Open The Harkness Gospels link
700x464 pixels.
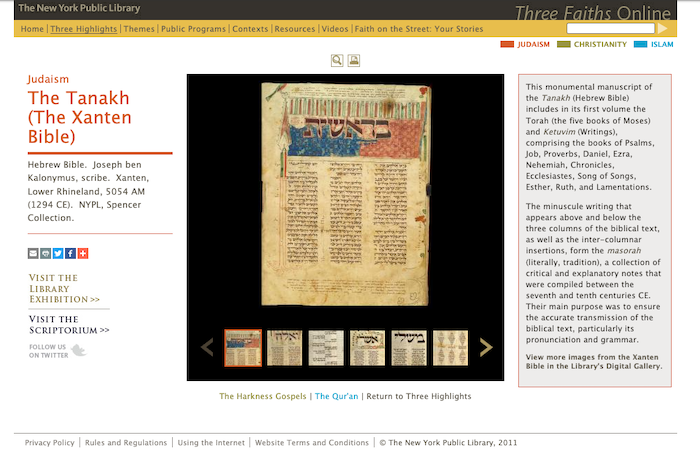(x=262, y=396)
